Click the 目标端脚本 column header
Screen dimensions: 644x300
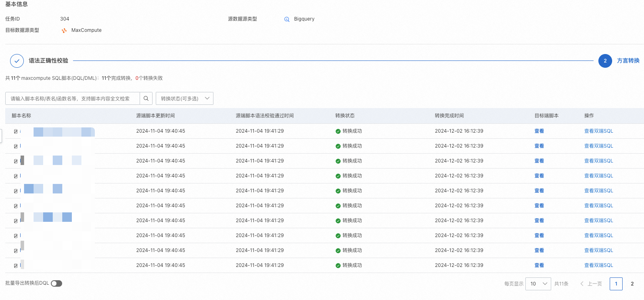point(547,116)
